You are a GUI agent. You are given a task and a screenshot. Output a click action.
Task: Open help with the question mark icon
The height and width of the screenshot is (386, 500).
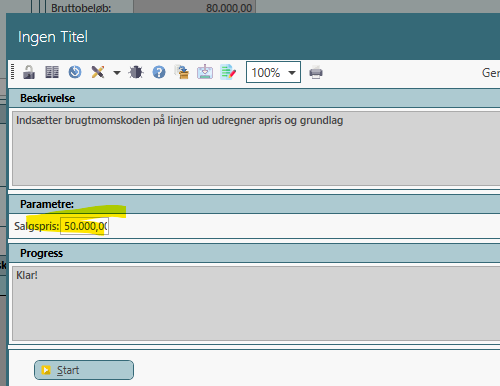[x=159, y=72]
